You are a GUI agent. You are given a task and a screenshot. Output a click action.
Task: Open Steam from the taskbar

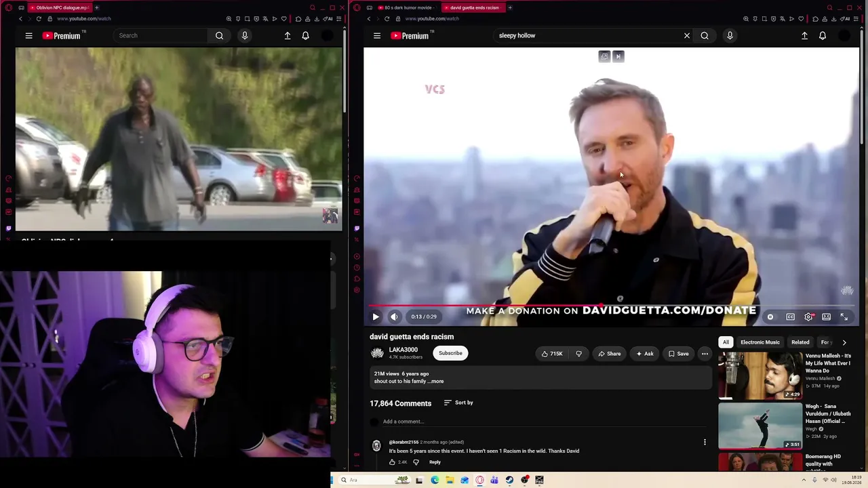click(509, 480)
